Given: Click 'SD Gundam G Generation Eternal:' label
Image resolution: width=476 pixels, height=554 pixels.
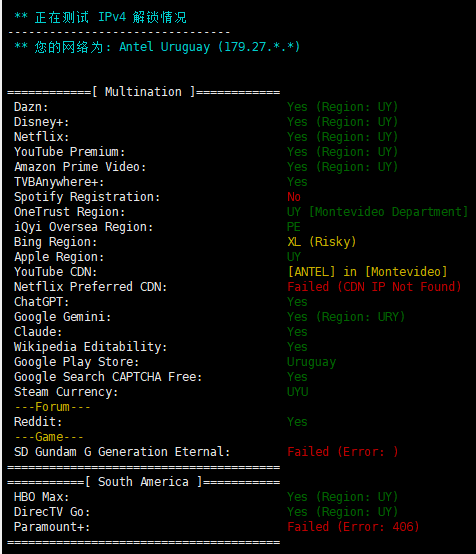Looking at the screenshot, I should click(122, 452).
